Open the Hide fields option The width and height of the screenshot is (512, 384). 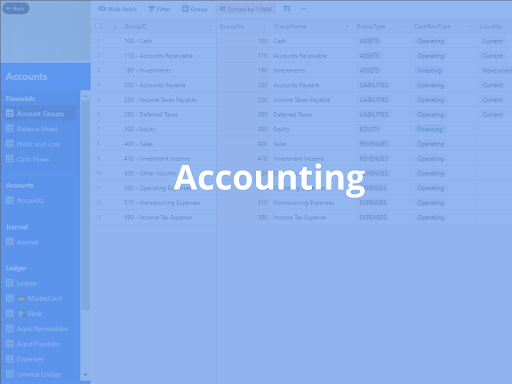pos(117,9)
